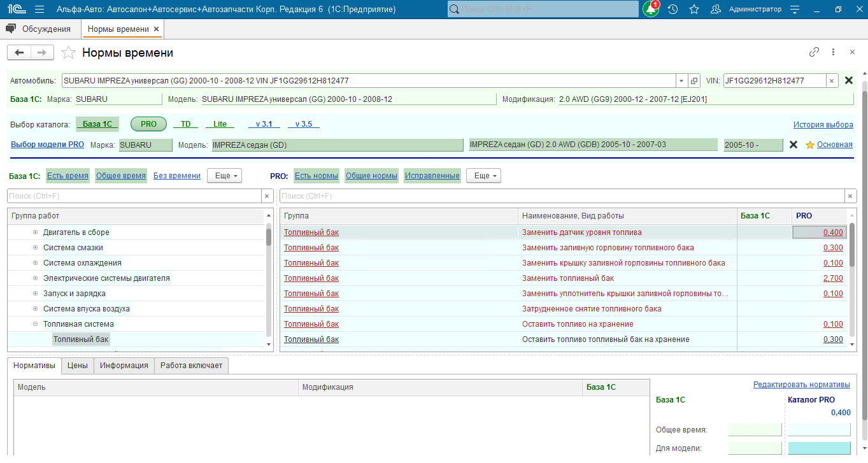868x463 pixels.
Task: Go back with the left arrow button
Action: coord(19,53)
